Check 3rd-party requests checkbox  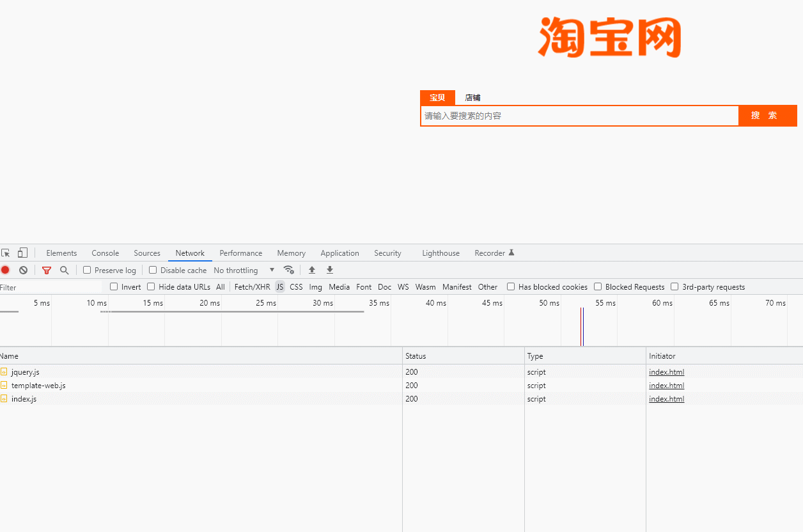point(674,286)
